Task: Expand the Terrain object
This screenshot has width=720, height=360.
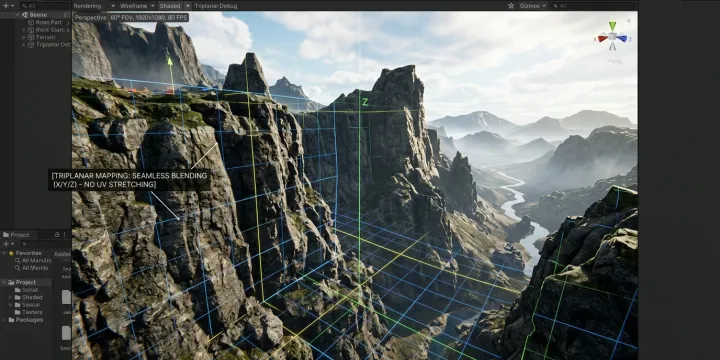Action: click(24, 37)
